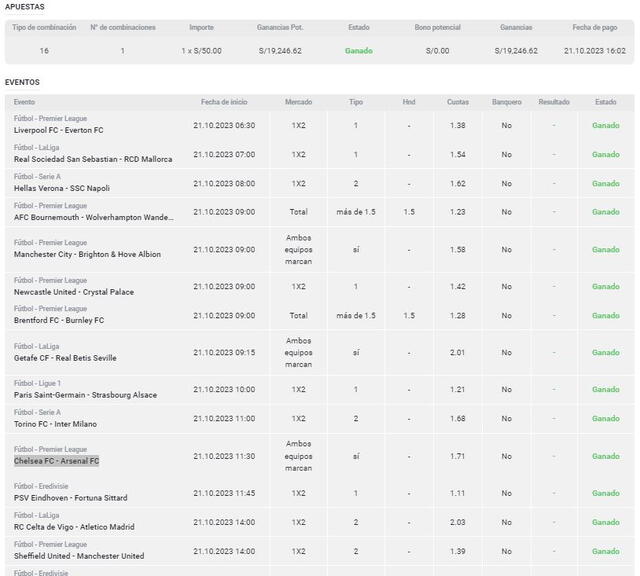The height and width of the screenshot is (576, 640).
Task: Open the Manchester City - Brighton event row
Action: coord(87,255)
